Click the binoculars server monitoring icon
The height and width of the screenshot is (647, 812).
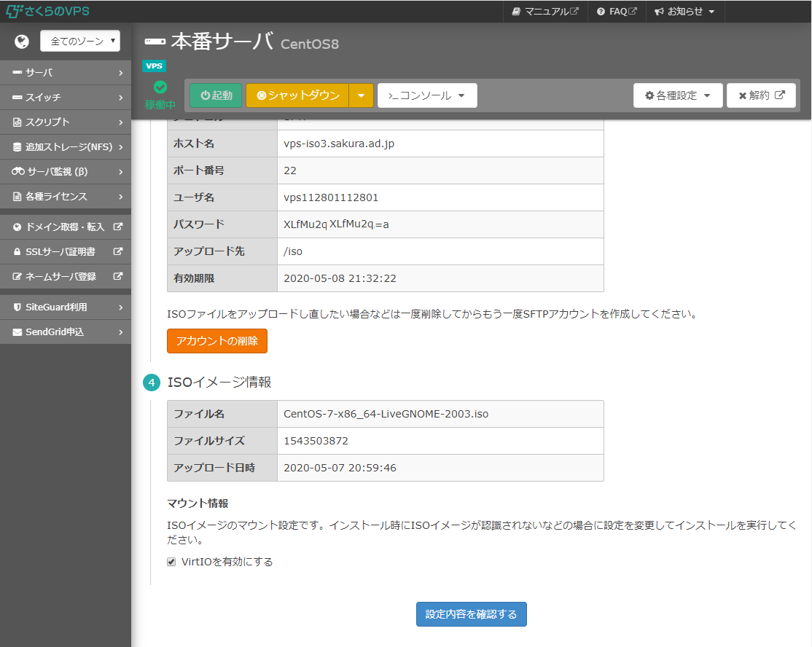pyautogui.click(x=18, y=171)
